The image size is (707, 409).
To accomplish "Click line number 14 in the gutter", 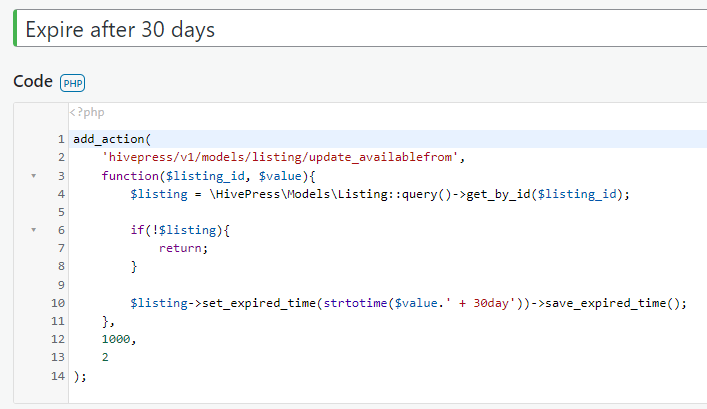I will [x=58, y=376].
